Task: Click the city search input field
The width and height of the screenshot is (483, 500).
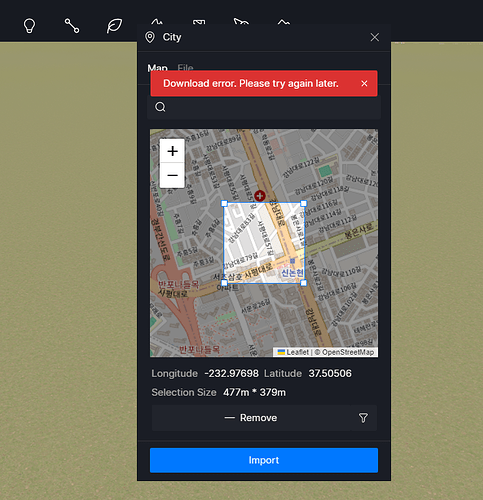Action: coord(264,107)
